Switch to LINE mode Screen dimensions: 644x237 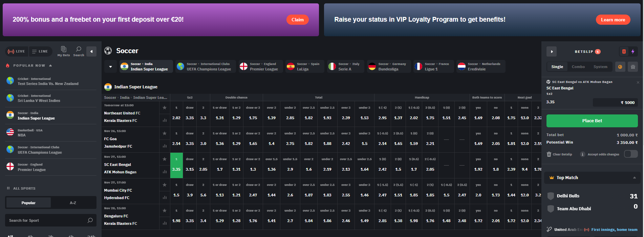[40, 51]
